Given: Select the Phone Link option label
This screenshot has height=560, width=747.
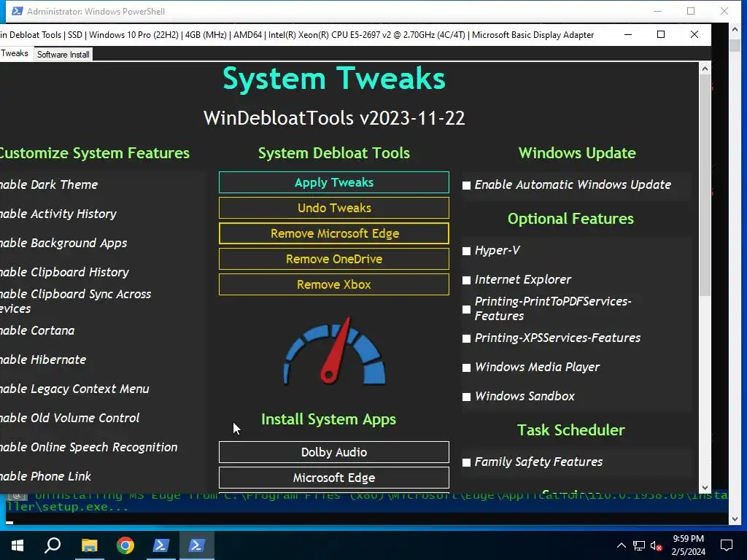Looking at the screenshot, I should (x=45, y=476).
